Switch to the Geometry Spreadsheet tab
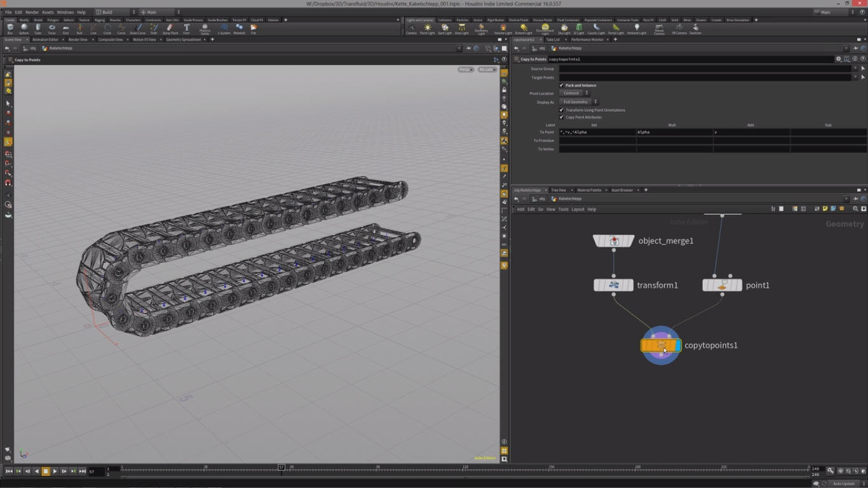This screenshot has height=488, width=868. (183, 39)
